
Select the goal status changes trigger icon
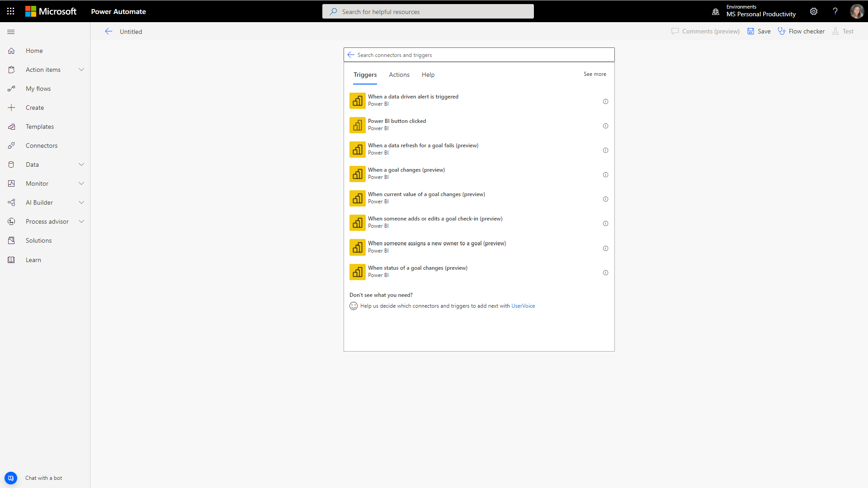point(357,272)
